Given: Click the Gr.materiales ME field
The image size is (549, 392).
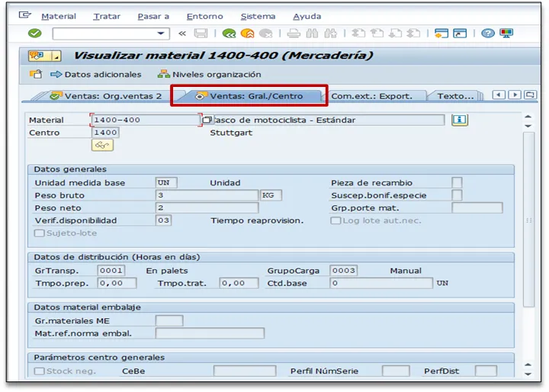Looking at the screenshot, I should point(169,320).
